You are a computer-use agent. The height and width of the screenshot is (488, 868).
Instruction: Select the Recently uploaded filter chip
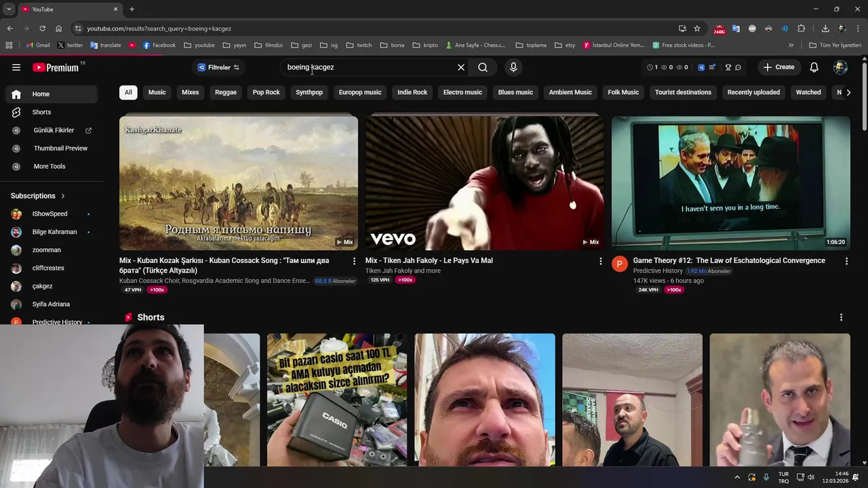pos(753,92)
